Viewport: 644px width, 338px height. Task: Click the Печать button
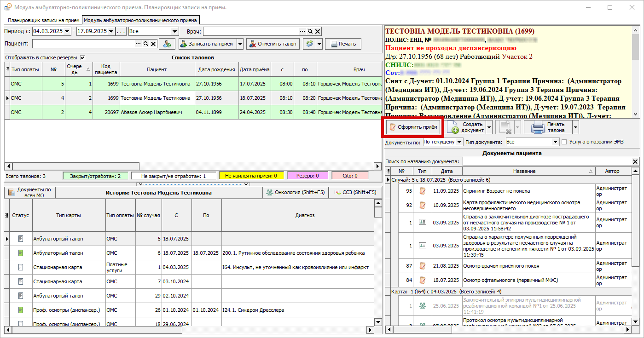(x=343, y=44)
